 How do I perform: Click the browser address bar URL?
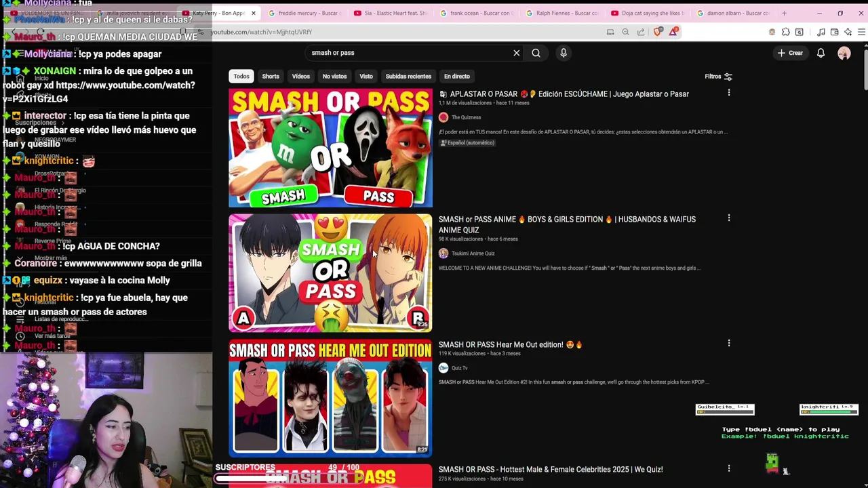click(x=261, y=32)
